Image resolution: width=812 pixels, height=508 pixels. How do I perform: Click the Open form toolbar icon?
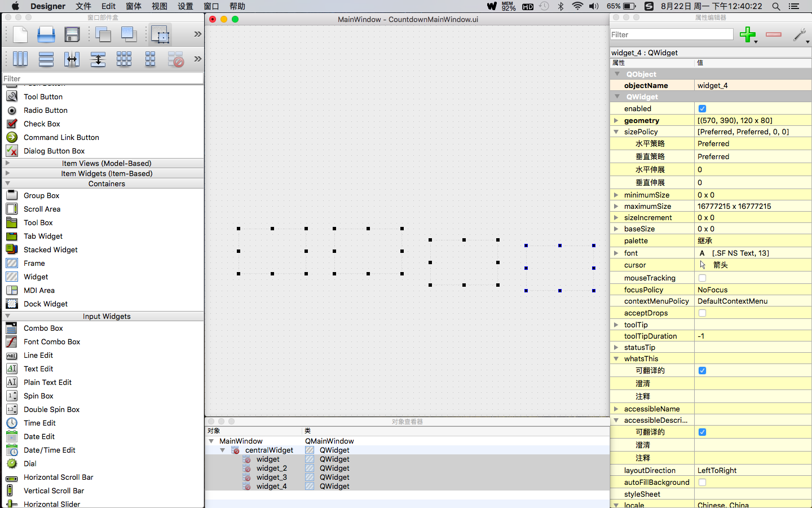(46, 34)
